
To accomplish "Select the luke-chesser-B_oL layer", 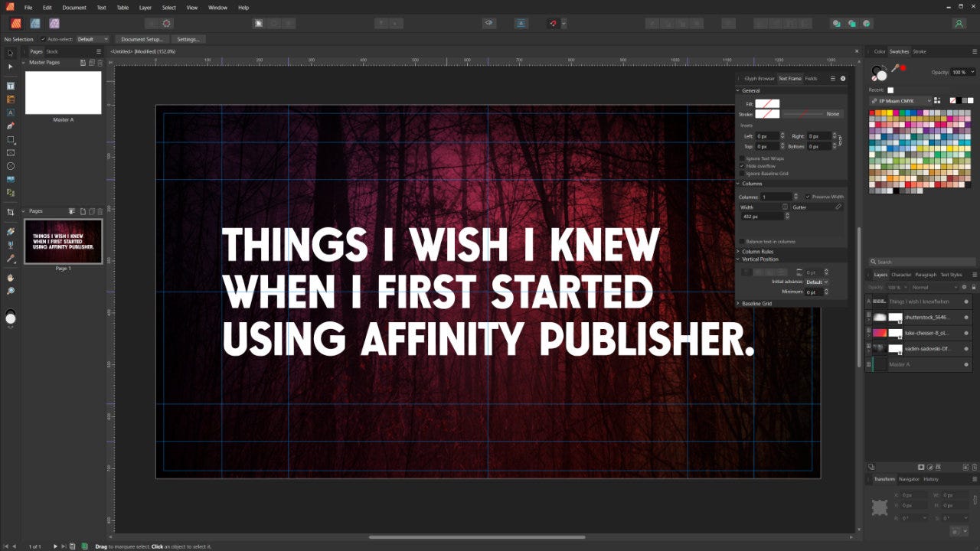I will [x=928, y=333].
